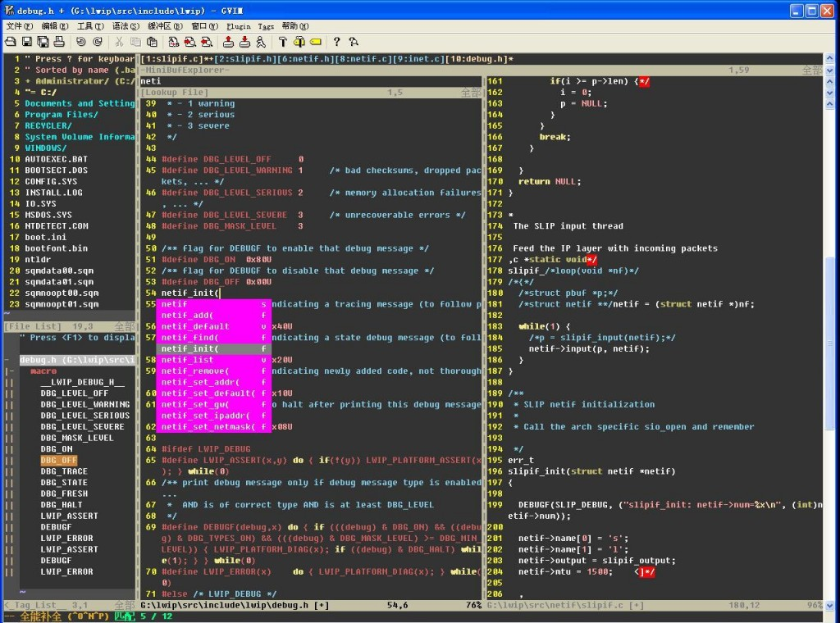Click the Save current file icon
Image resolution: width=840 pixels, height=623 pixels.
pyautogui.click(x=26, y=41)
